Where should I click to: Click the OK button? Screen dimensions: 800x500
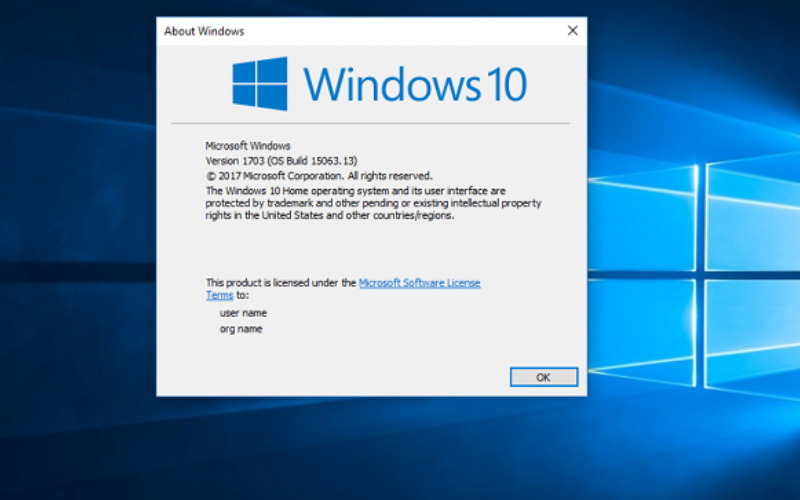544,377
